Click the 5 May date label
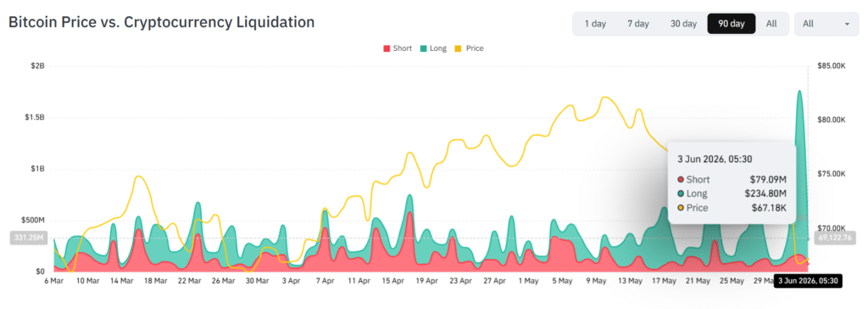Image resolution: width=868 pixels, height=309 pixels. pos(563,281)
